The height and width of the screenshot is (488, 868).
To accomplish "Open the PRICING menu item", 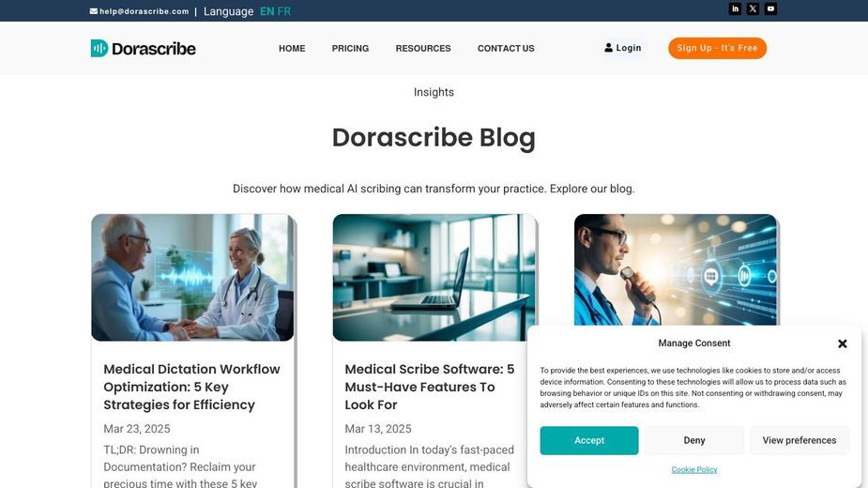I will (350, 48).
